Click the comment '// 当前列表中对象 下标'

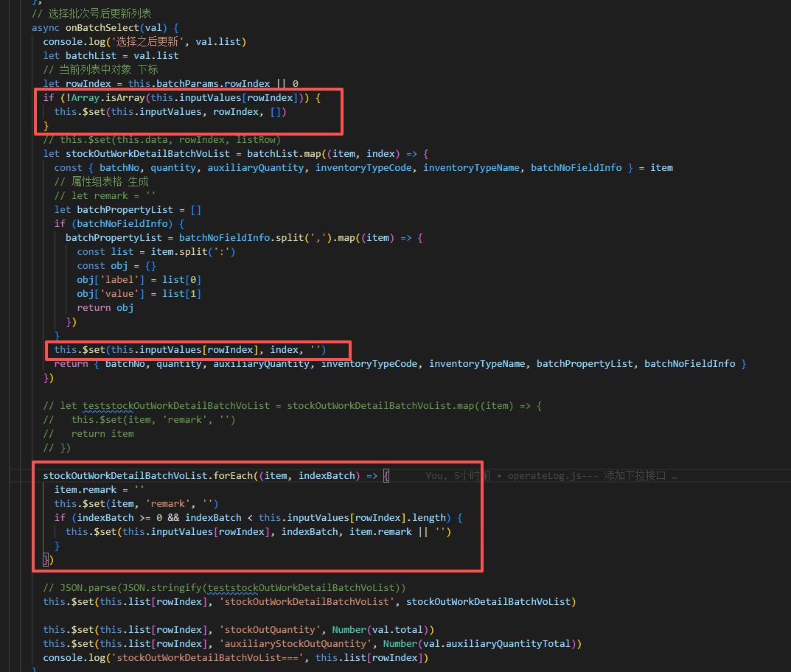click(x=100, y=69)
